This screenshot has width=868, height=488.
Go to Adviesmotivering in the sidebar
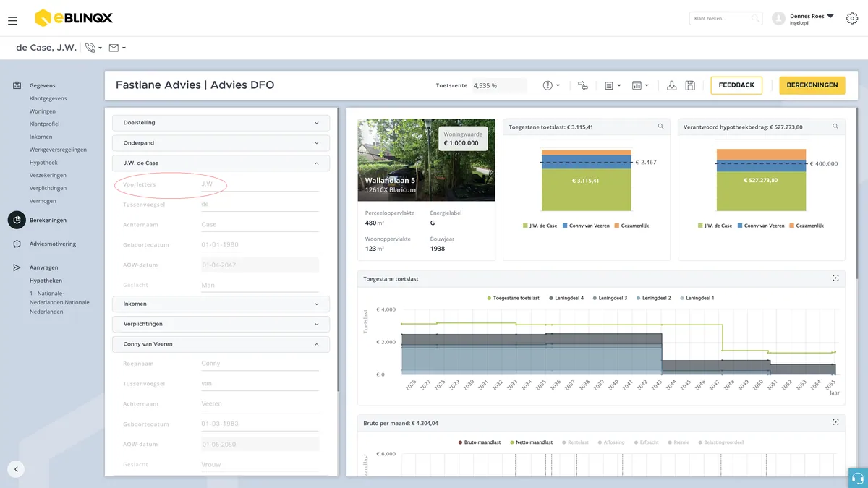coord(53,244)
